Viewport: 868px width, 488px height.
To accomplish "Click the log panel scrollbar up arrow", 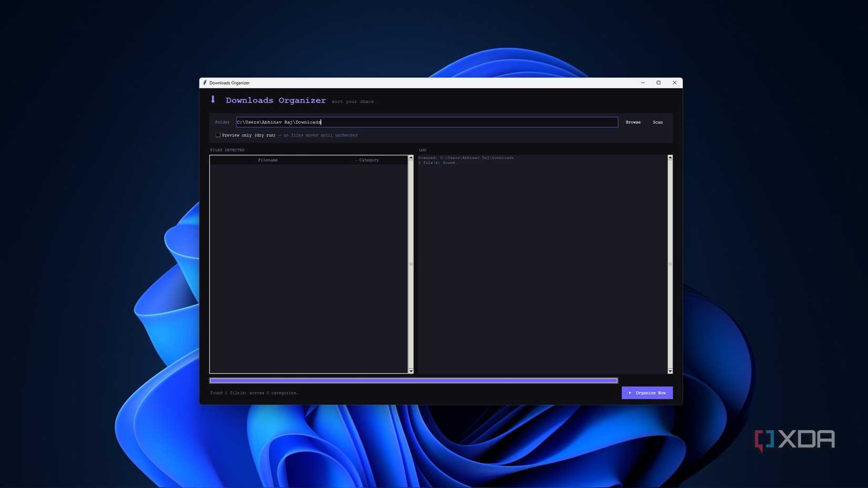I will [x=670, y=158].
